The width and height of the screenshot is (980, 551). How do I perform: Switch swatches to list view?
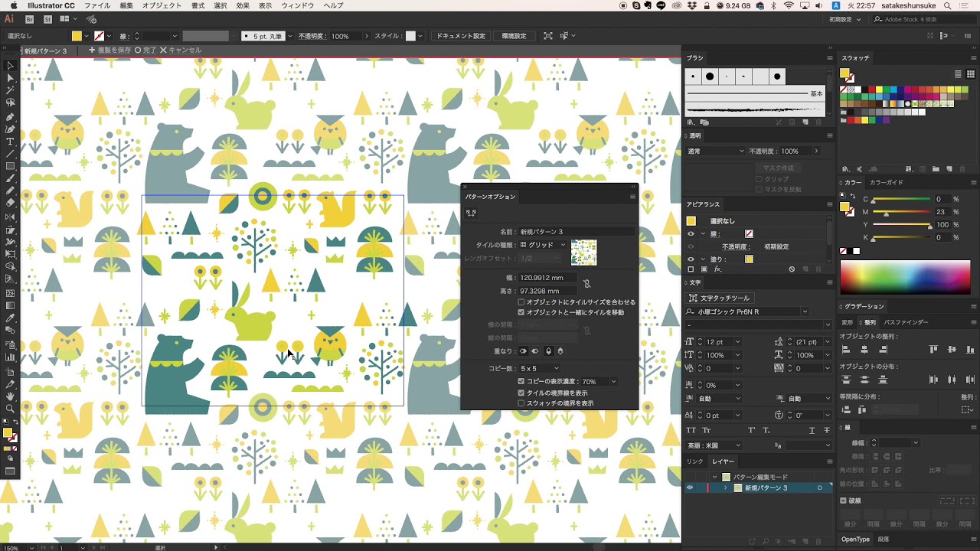tap(959, 74)
